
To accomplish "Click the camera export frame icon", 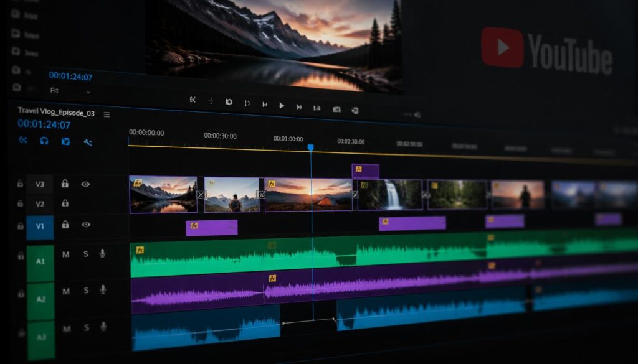I will tap(336, 110).
